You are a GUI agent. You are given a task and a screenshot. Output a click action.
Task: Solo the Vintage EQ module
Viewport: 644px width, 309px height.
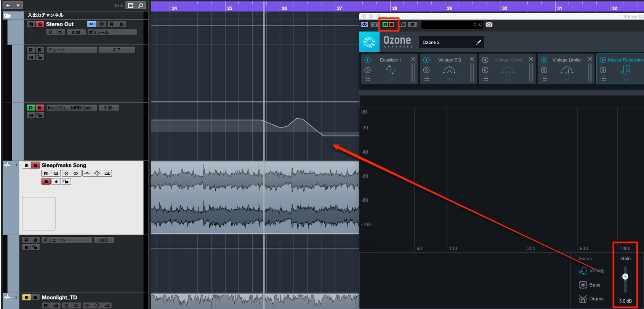426,70
